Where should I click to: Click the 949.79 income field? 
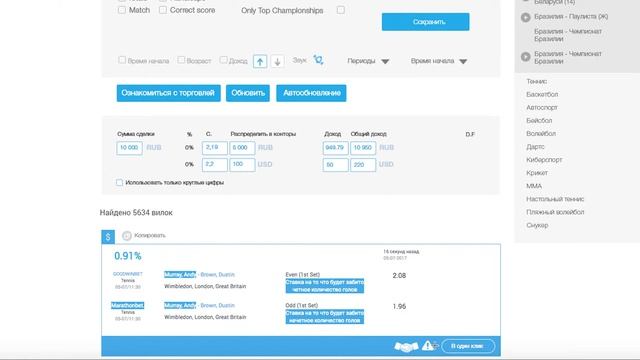click(x=335, y=148)
